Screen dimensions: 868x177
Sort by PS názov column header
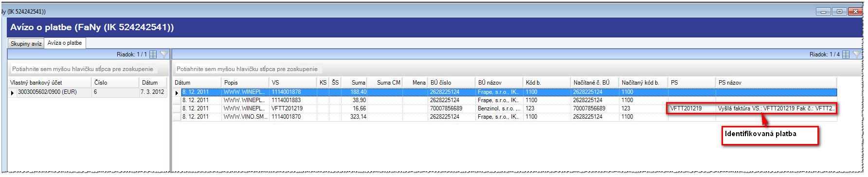(776, 83)
